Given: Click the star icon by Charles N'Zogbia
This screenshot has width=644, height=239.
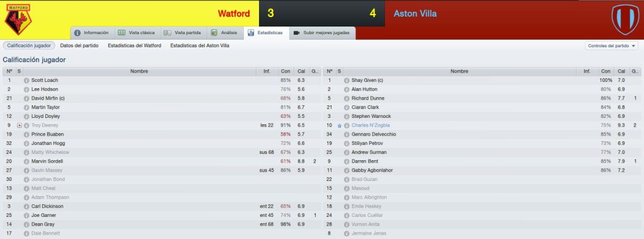Looking at the screenshot, I should tap(339, 125).
